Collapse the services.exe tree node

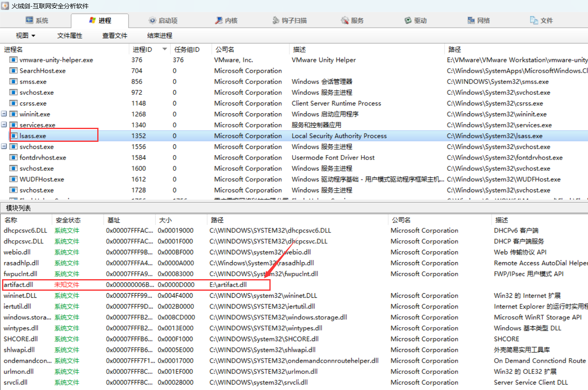coord(4,124)
